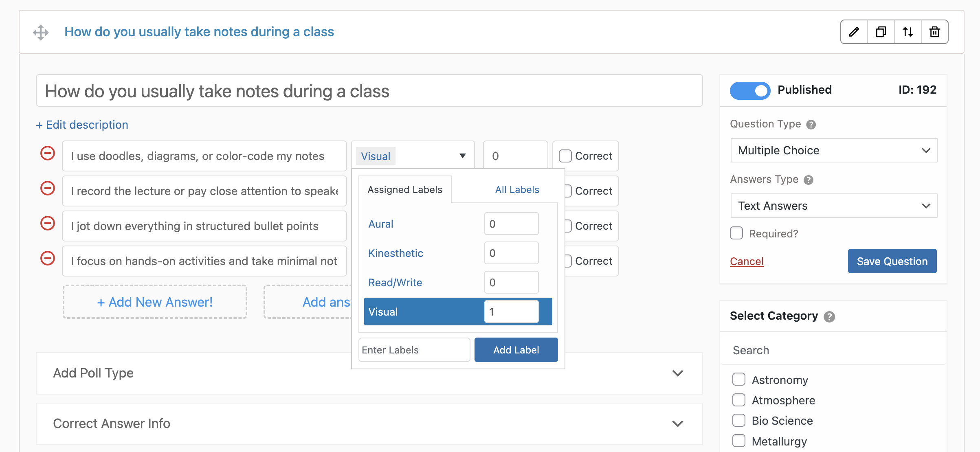Mark first answer as Correct
Image resolution: width=980 pixels, height=452 pixels.
click(x=565, y=156)
